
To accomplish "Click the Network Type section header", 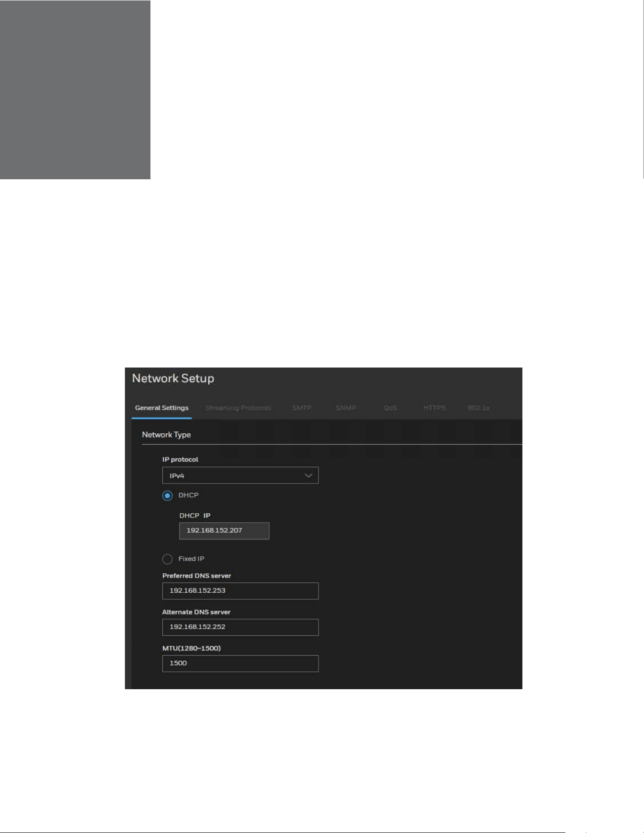I will [167, 435].
